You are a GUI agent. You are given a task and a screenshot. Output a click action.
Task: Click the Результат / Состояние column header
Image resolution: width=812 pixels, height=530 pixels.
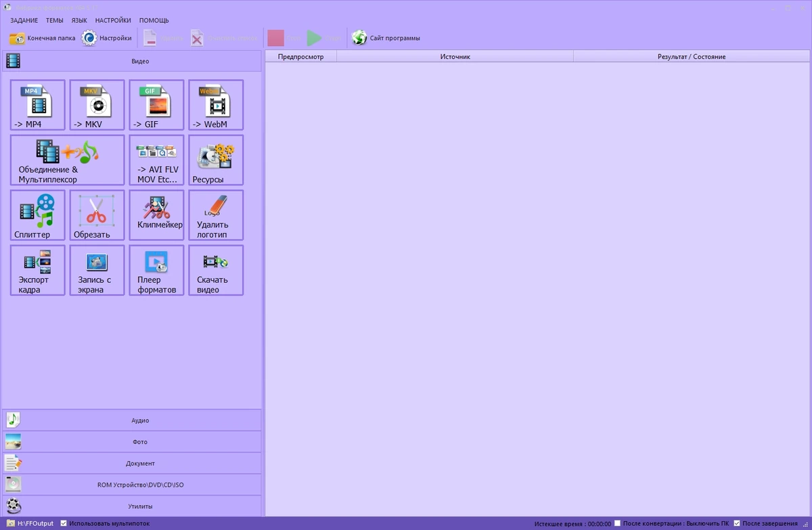tap(692, 57)
